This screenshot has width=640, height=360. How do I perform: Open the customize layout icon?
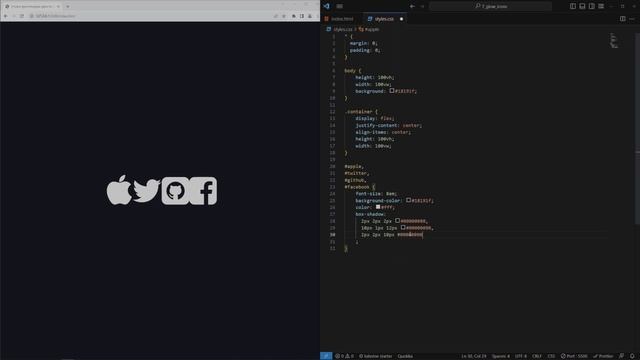point(601,6)
